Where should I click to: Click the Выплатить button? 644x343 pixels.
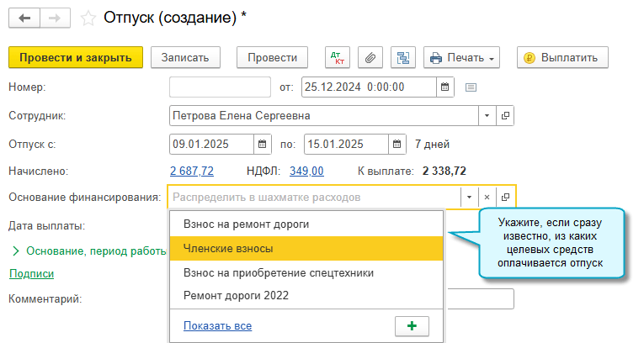click(562, 58)
